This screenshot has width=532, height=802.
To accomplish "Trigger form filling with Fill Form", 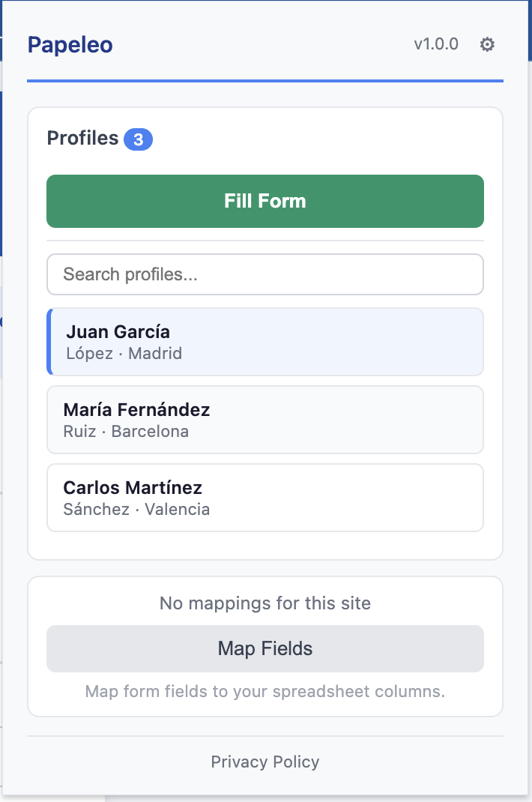I will point(265,201).
